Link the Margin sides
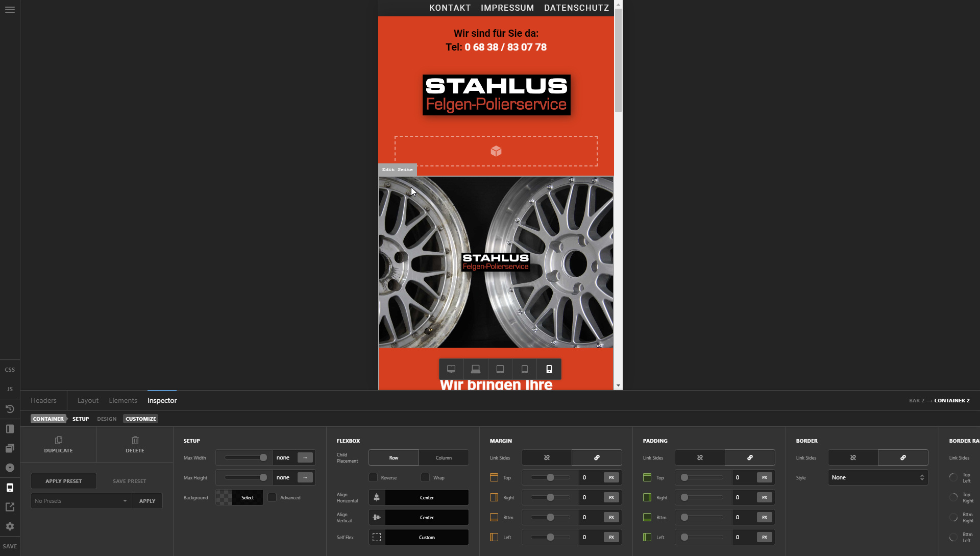This screenshot has width=980, height=556. (597, 457)
